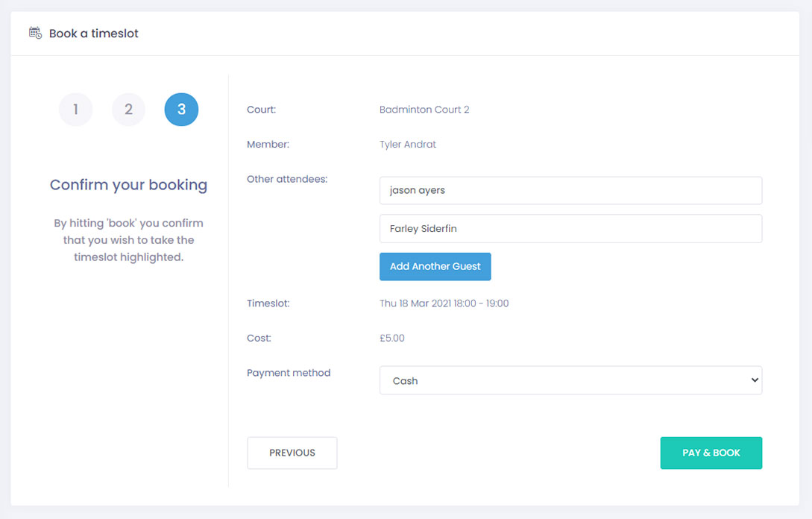Image resolution: width=812 pixels, height=519 pixels.
Task: Click the Confirm your booking heading
Action: pos(128,185)
